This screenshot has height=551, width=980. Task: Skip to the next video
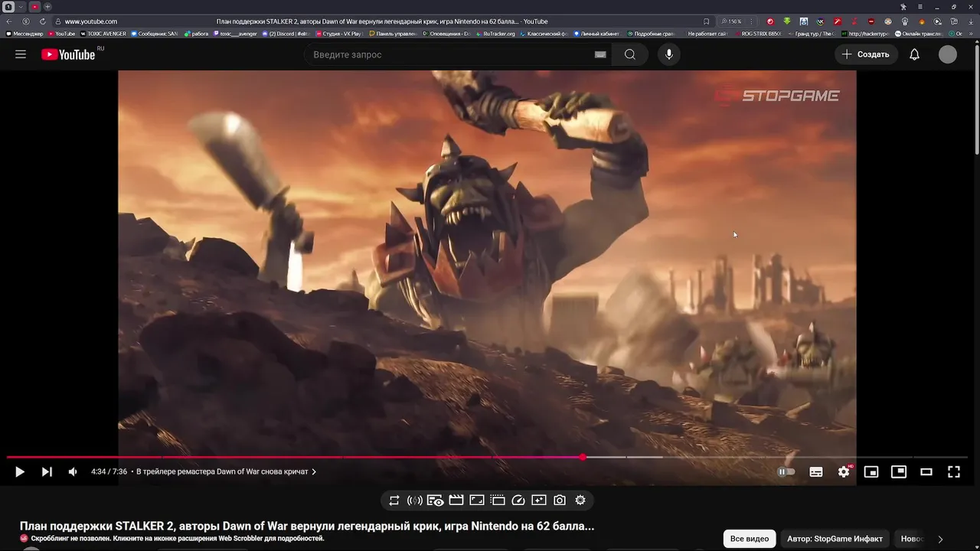point(47,472)
